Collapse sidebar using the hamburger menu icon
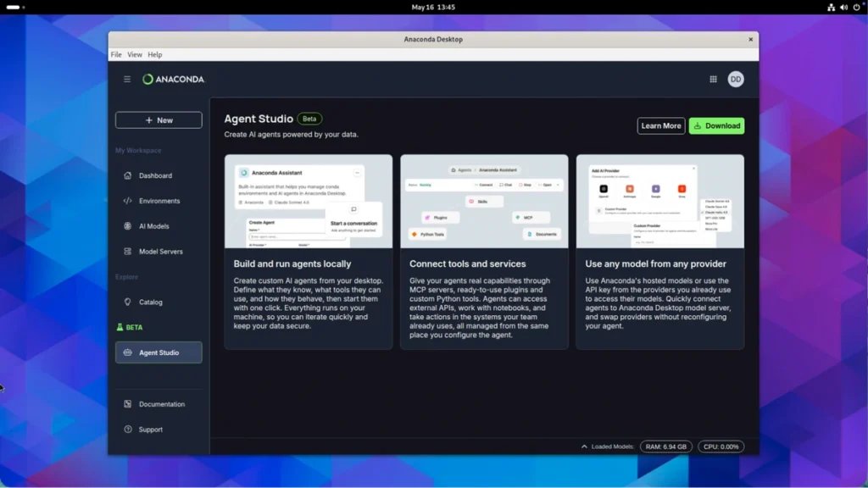Viewport: 868px width, 488px height. tap(127, 79)
